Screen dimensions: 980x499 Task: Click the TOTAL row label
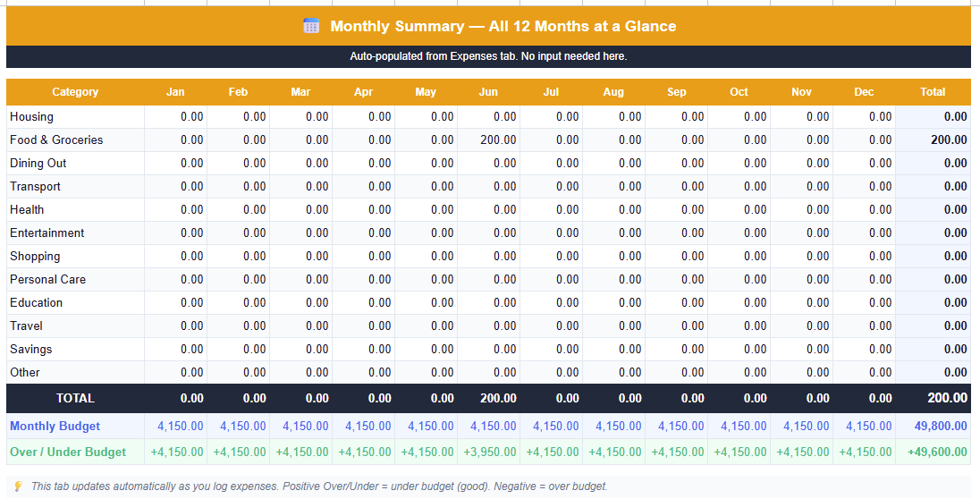[75, 398]
